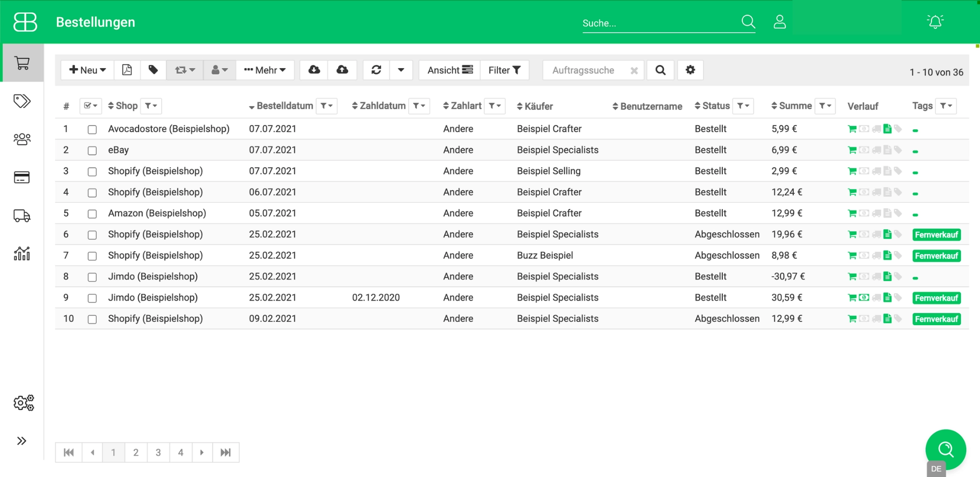The width and height of the screenshot is (980, 477).
Task: Go to page 3
Action: click(x=158, y=453)
